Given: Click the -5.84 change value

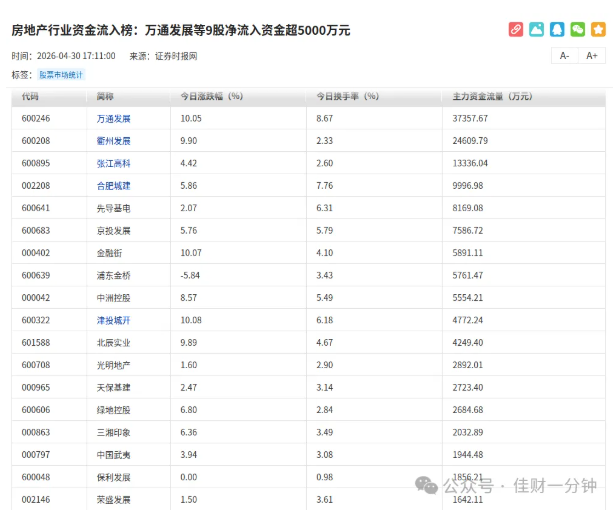Looking at the screenshot, I should 190,276.
